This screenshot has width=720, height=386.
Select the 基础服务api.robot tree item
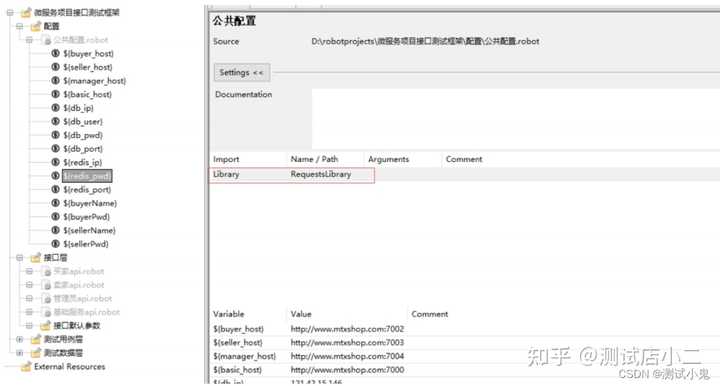click(86, 312)
